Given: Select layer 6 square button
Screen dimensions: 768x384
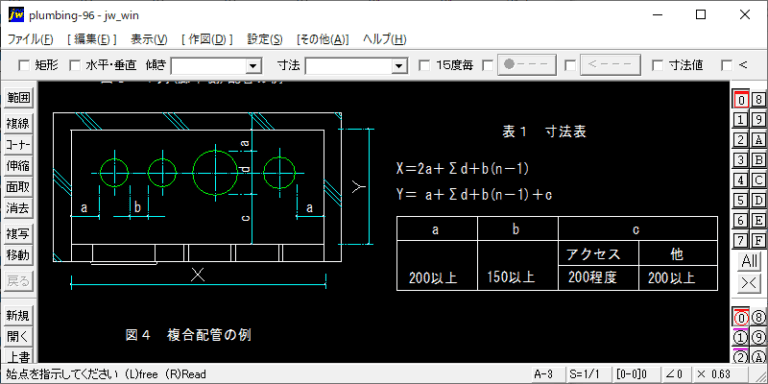Looking at the screenshot, I should pos(741,220).
